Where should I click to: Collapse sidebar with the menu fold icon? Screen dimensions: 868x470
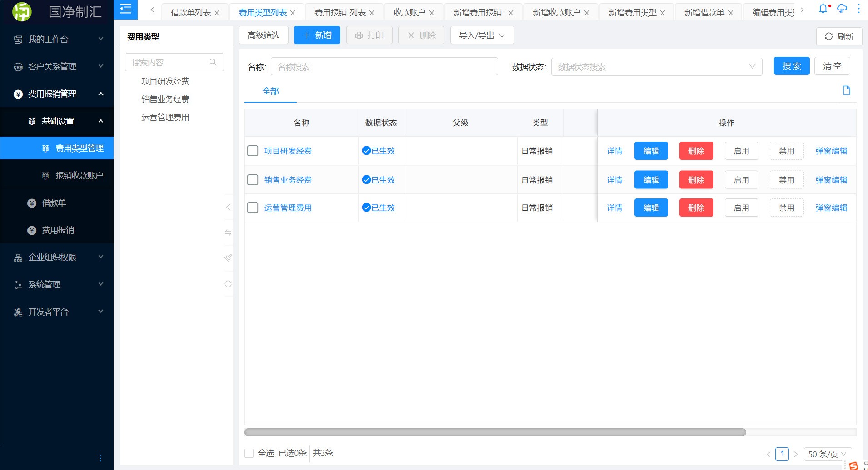click(125, 9)
